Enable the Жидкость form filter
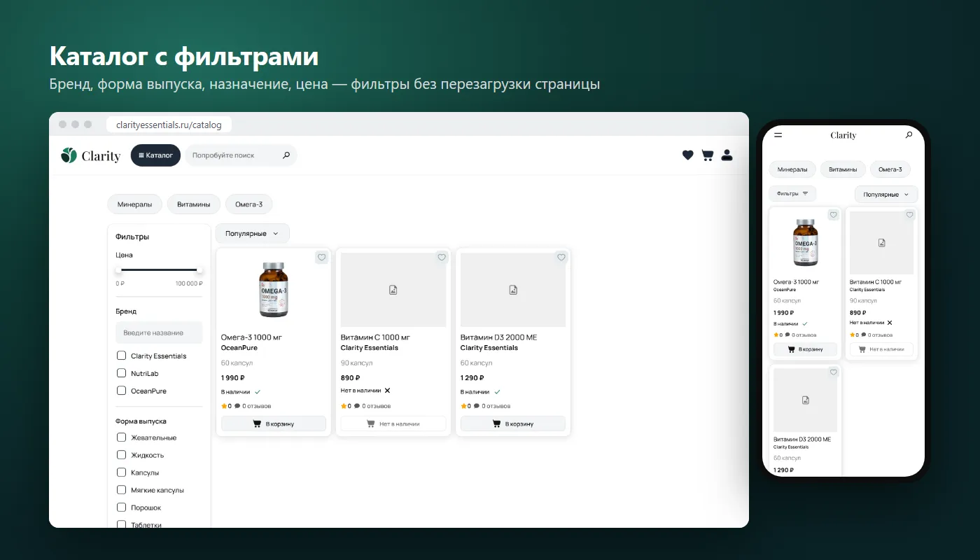This screenshot has width=980, height=560. tap(121, 455)
